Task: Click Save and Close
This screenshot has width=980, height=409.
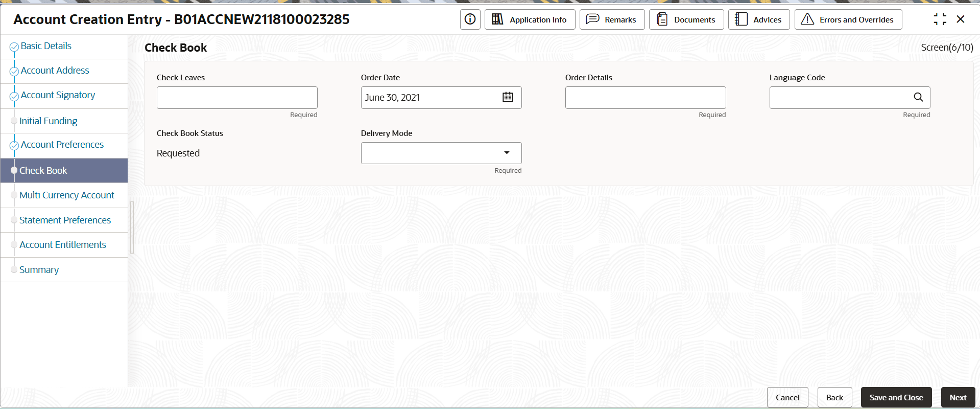Action: click(896, 397)
